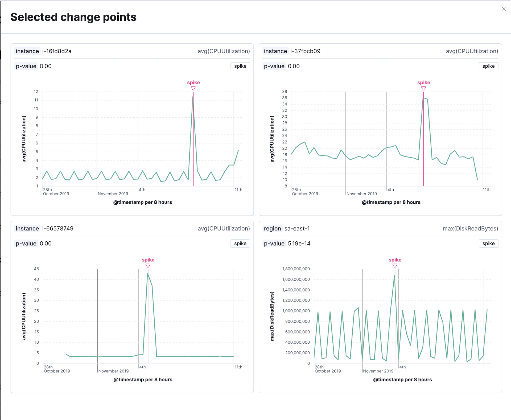Image resolution: width=511 pixels, height=420 pixels.
Task: Click avg(CPUUtilization) title on i-37fbcb09 panel
Action: (x=472, y=51)
